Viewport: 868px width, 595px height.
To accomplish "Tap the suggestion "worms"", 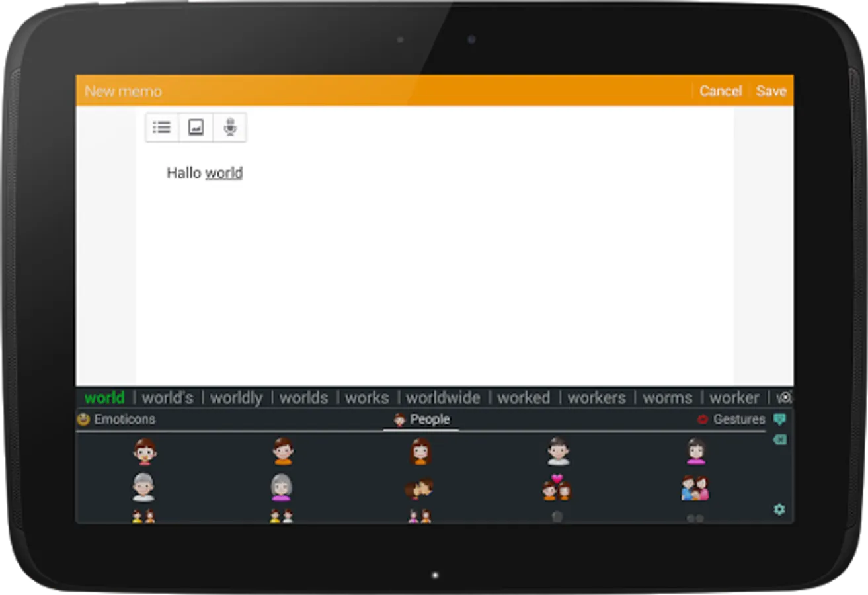I will [668, 397].
